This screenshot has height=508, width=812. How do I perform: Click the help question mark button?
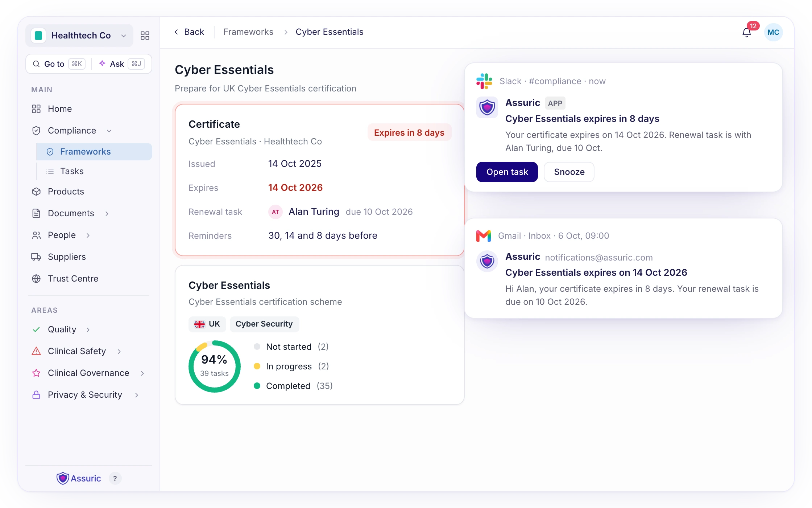click(x=115, y=478)
